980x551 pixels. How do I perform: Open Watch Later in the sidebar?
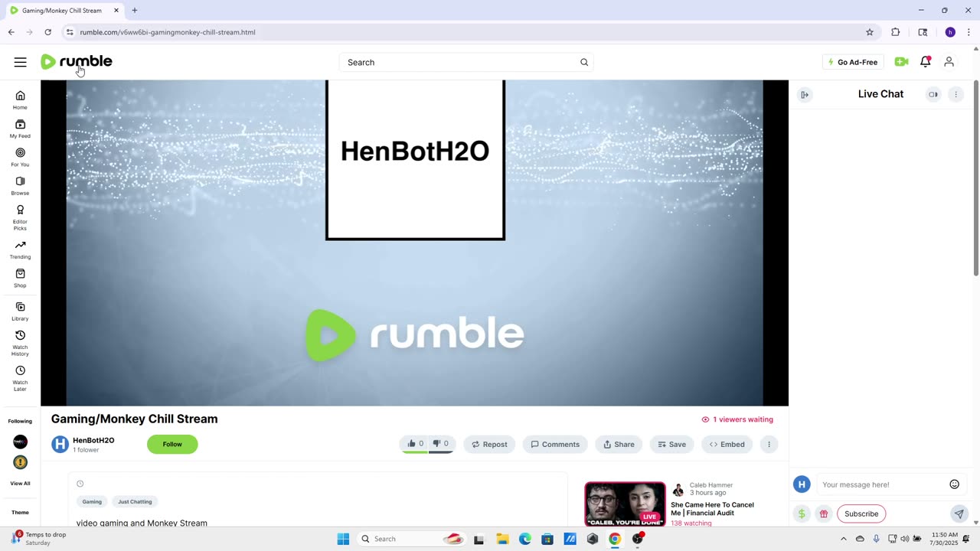coord(20,378)
